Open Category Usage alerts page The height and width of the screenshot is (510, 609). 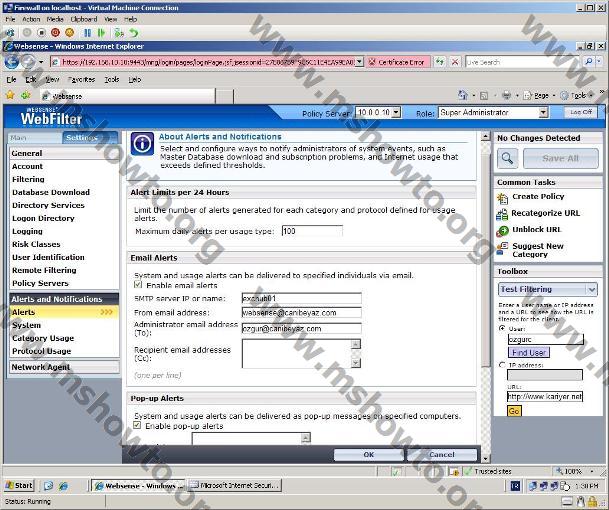pyautogui.click(x=43, y=338)
